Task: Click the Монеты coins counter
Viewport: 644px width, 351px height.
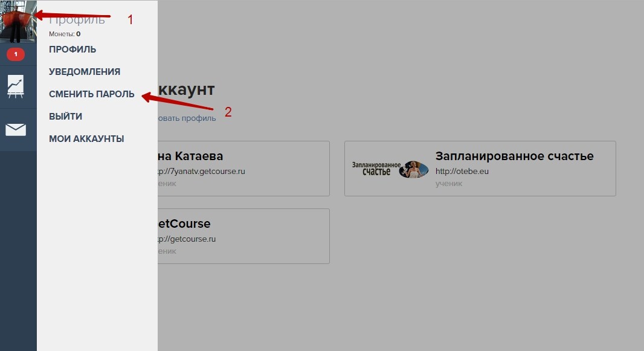Action: point(65,34)
